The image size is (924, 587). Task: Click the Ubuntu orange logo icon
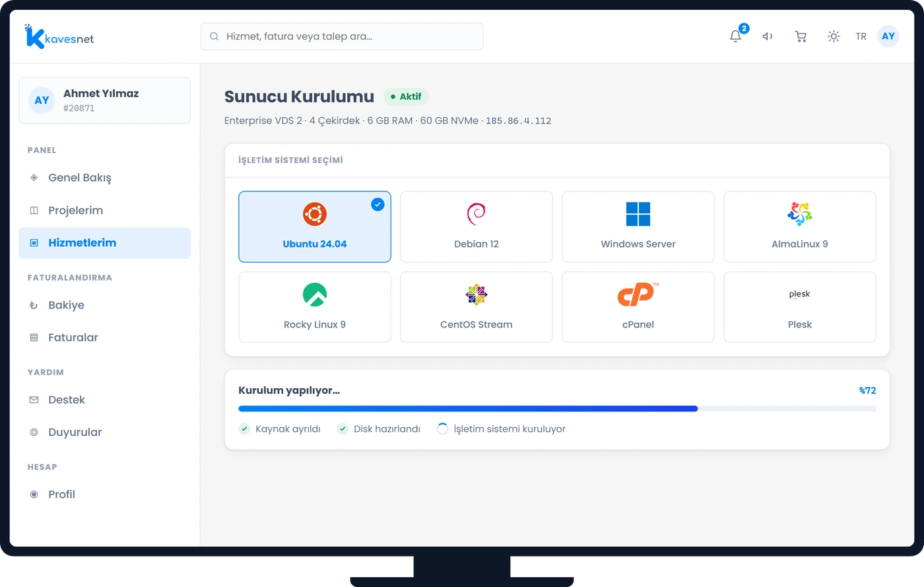pyautogui.click(x=315, y=214)
